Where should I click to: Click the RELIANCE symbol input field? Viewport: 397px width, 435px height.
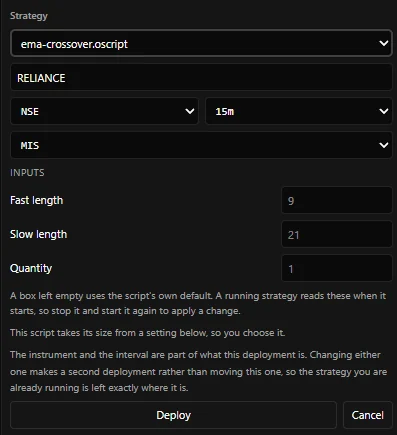pos(201,78)
